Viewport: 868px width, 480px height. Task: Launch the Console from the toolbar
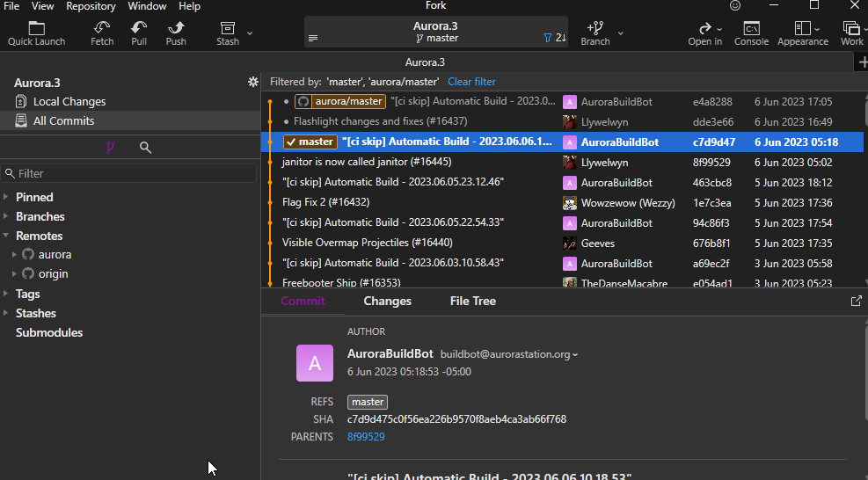751,33
